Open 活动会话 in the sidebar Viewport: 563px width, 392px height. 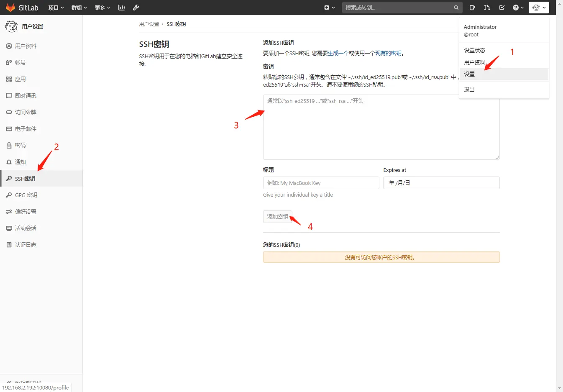click(x=25, y=228)
